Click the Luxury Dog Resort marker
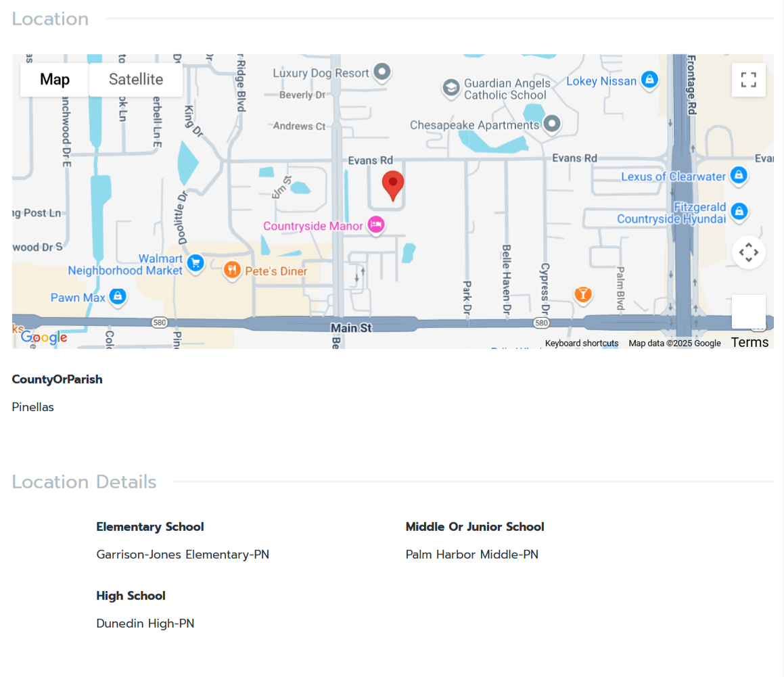This screenshot has width=784, height=677. coord(383,72)
